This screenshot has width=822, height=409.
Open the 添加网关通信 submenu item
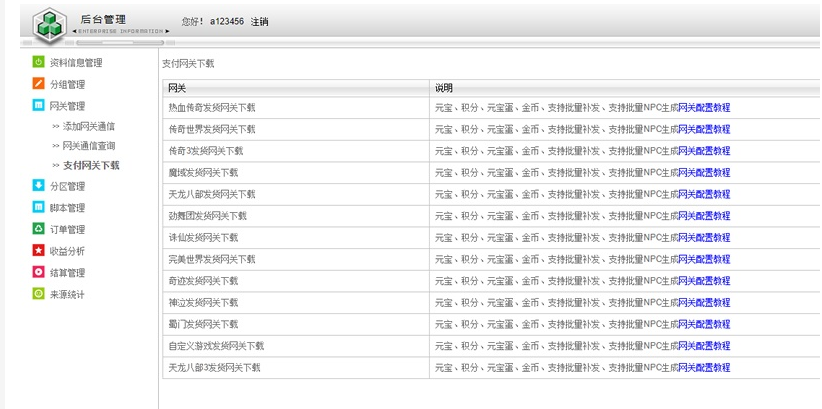pos(88,127)
